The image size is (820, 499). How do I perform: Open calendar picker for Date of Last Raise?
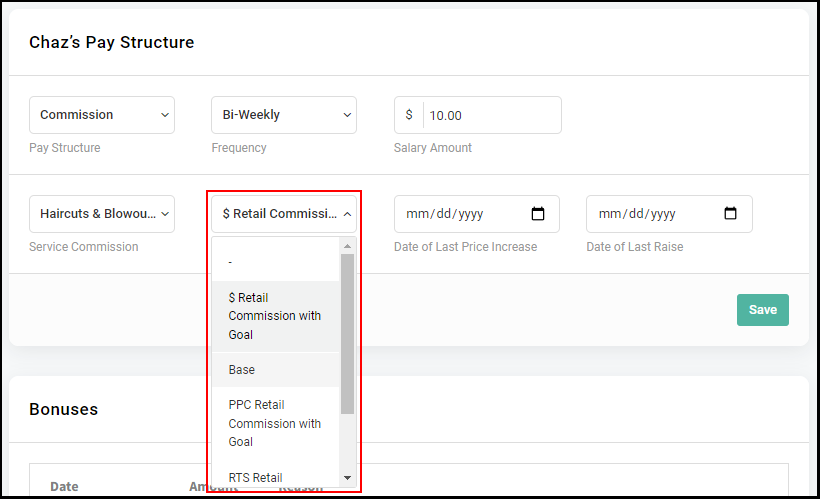[x=730, y=213]
